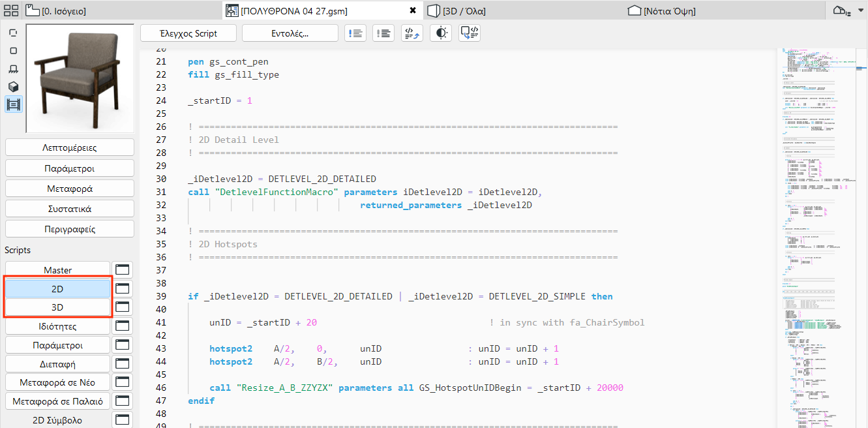Viewport: 868px width, 428px height.
Task: Click the go-to-script navigation icon in toolbar
Action: pyautogui.click(x=412, y=33)
